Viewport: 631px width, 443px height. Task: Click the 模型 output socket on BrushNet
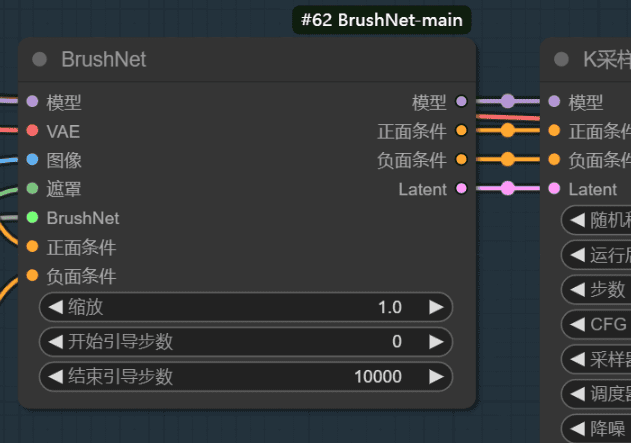(461, 101)
